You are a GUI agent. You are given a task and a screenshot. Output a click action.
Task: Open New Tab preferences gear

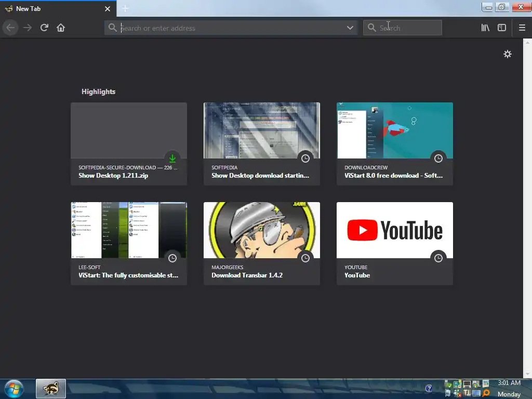507,54
